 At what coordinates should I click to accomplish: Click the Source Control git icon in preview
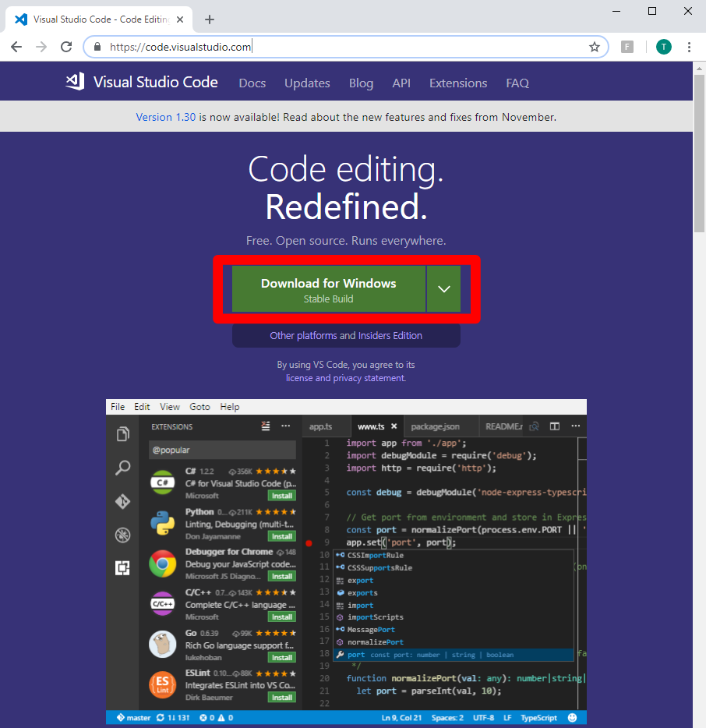(x=122, y=501)
